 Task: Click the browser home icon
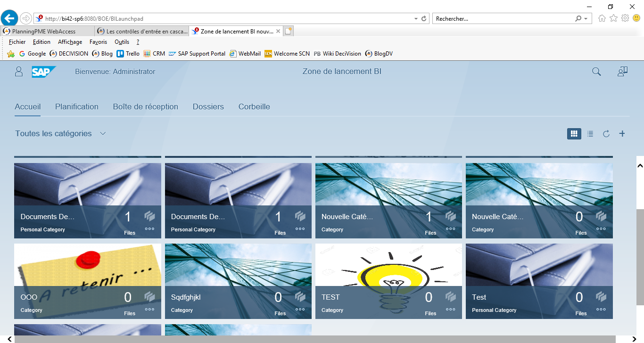point(602,18)
